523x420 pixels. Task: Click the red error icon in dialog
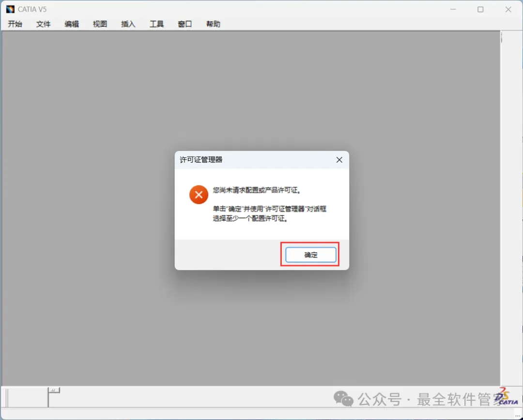199,195
